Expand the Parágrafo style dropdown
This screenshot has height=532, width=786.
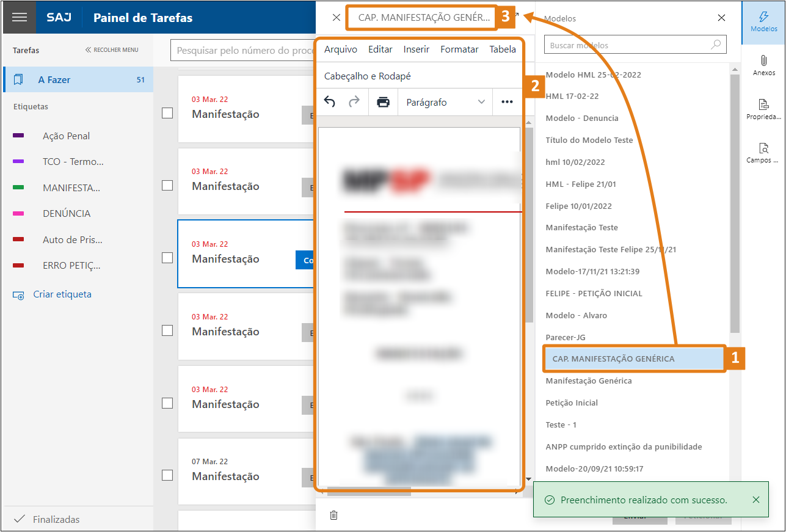pyautogui.click(x=445, y=102)
